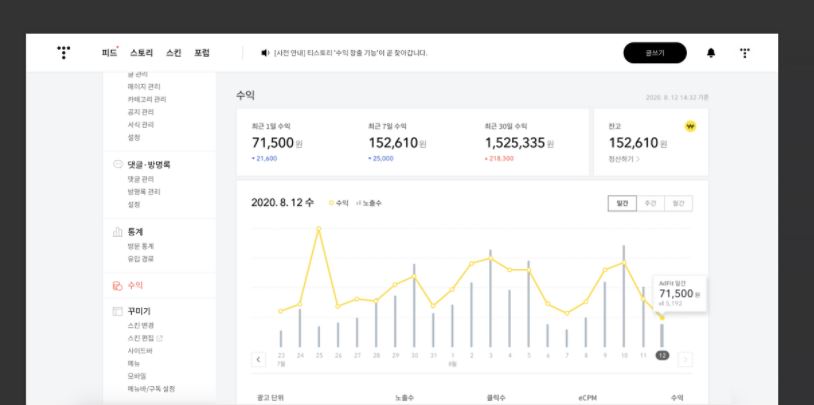814x405 pixels.
Task: Toggle the 수익 series in the chart legend
Action: [x=339, y=203]
